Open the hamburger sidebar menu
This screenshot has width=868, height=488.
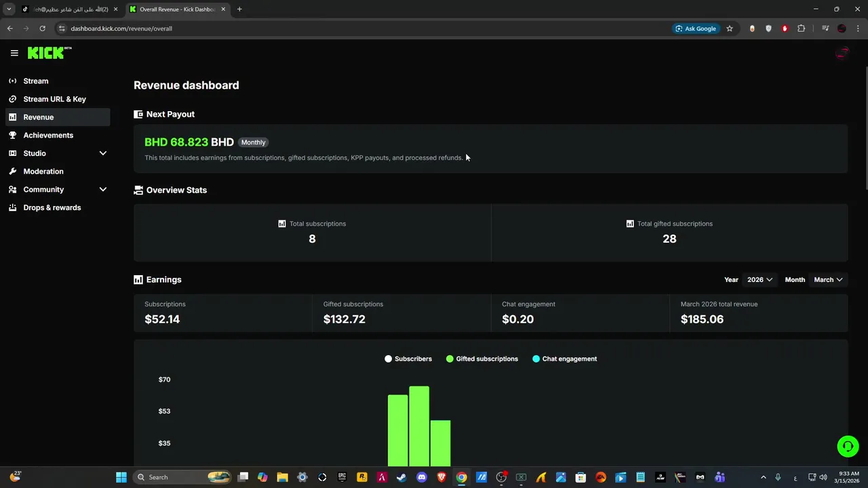14,53
